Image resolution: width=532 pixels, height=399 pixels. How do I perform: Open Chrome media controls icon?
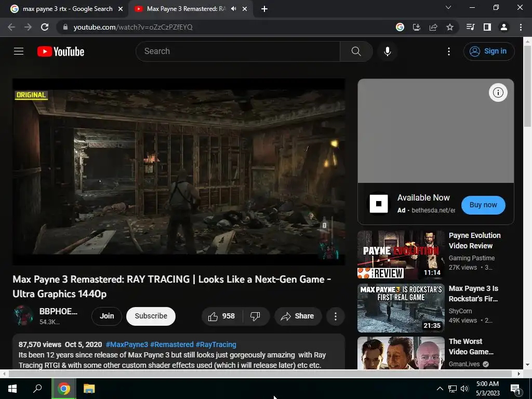(470, 27)
